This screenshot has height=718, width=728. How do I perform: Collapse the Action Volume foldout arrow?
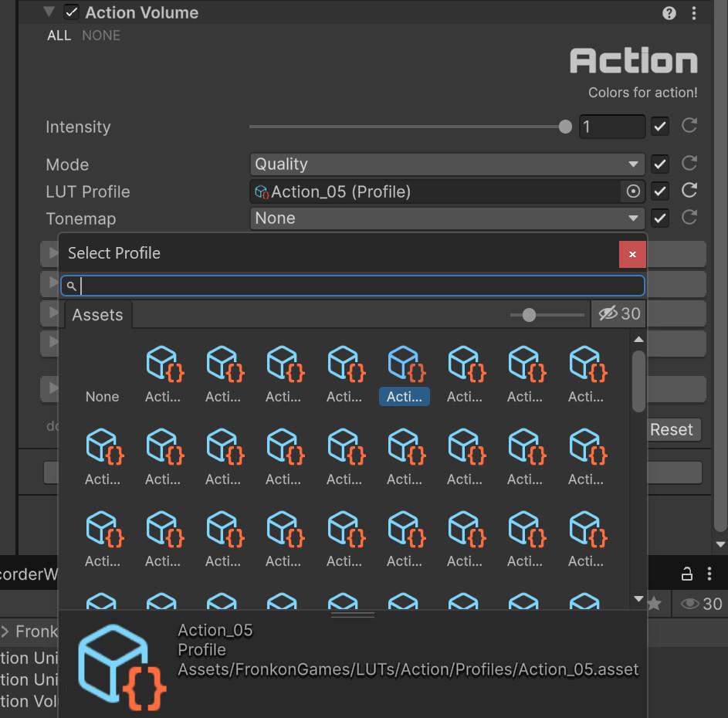(x=49, y=13)
